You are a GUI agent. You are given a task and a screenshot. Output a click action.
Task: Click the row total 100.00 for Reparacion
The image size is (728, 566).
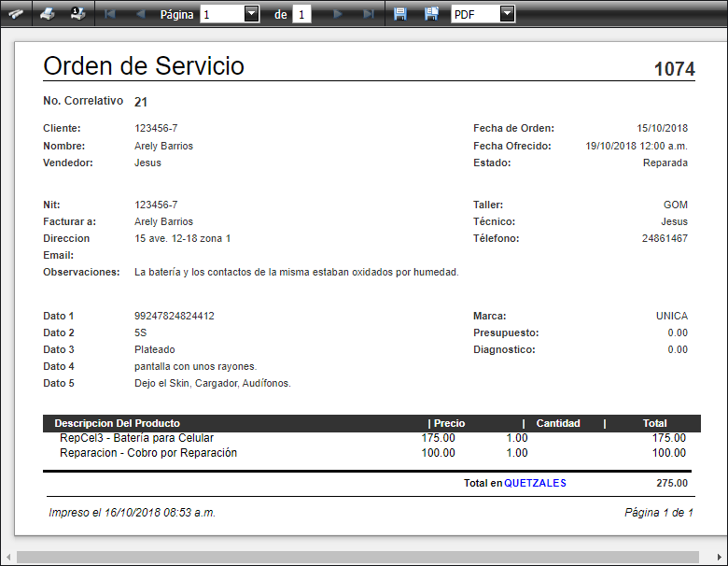(x=669, y=453)
